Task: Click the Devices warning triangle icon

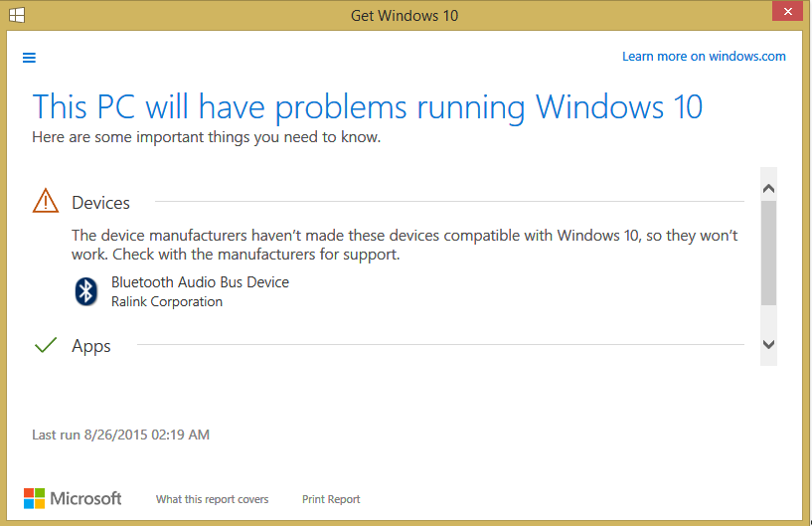Action: pos(46,202)
